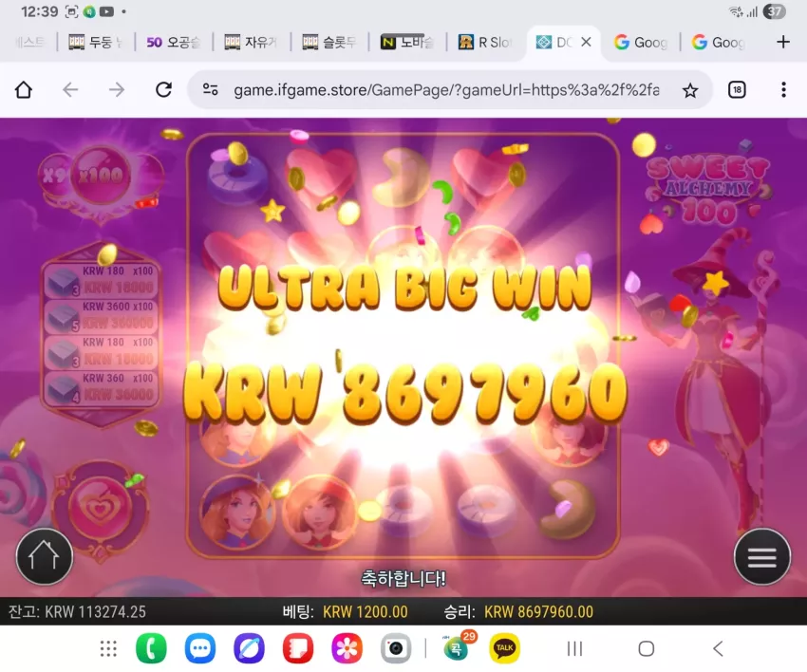Switch to the 노바슬 tab
Screen dimensions: 807x672
[407, 42]
